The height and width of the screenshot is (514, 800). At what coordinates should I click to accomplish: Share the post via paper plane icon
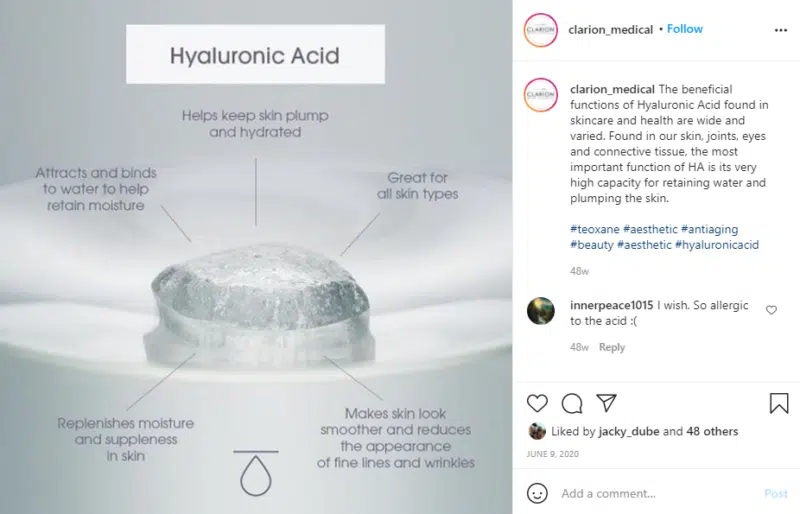pos(607,403)
